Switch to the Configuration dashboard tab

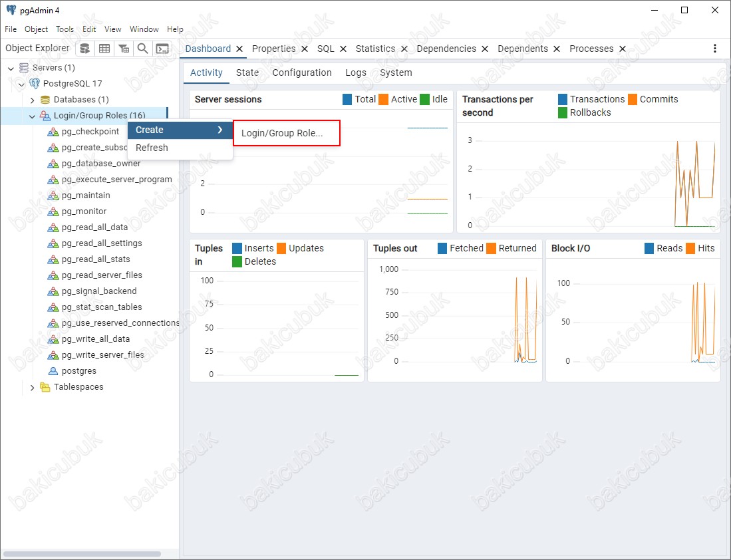[302, 72]
